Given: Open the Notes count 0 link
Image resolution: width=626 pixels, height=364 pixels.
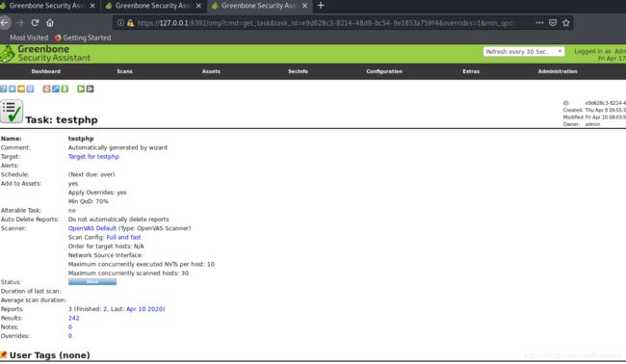Looking at the screenshot, I should click(x=70, y=326).
